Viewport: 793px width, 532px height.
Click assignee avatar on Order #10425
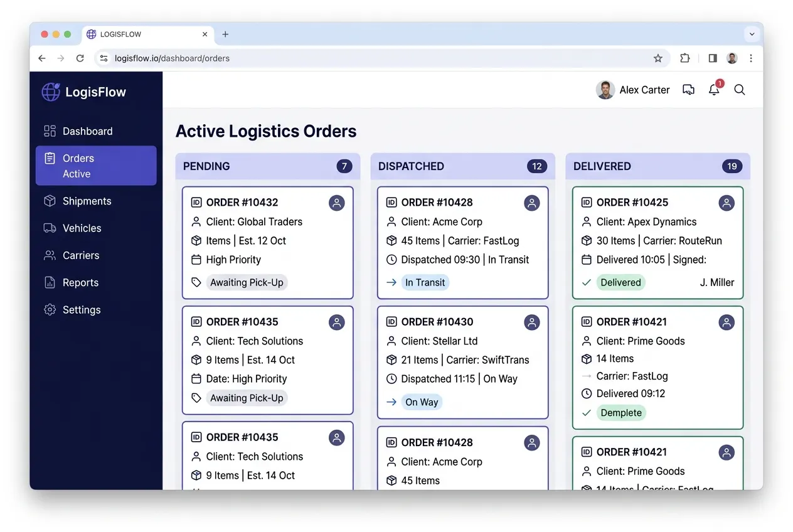pos(726,203)
